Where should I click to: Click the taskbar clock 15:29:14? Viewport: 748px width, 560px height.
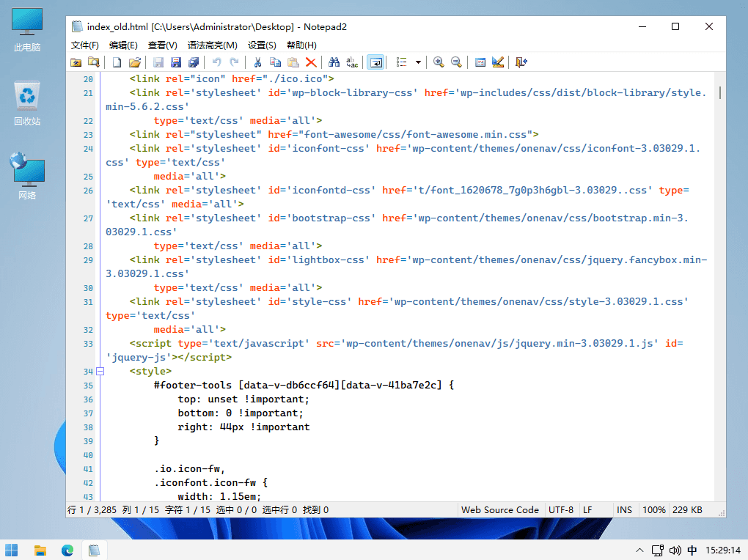pos(723,550)
